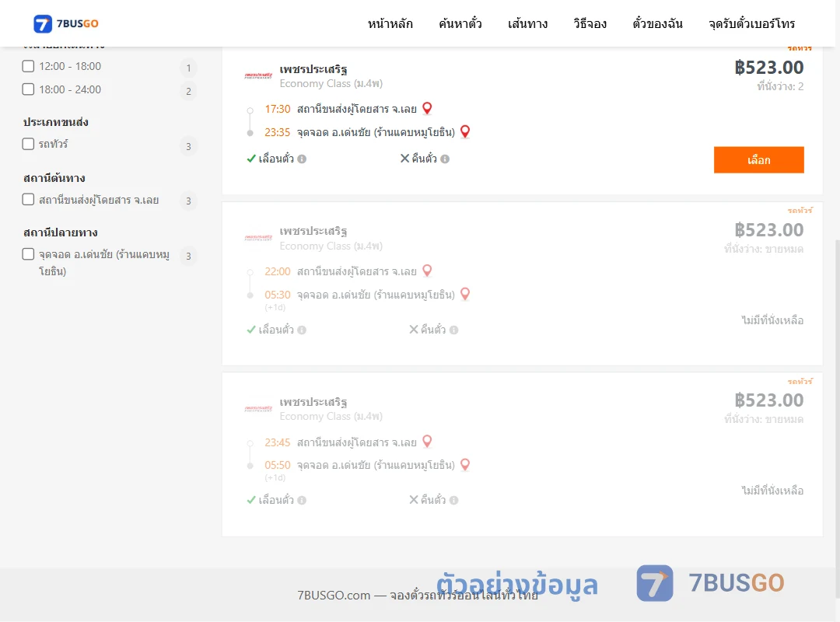Open the ตั๋วของฉัน navigation link
This screenshot has height=622, width=840.
657,23
